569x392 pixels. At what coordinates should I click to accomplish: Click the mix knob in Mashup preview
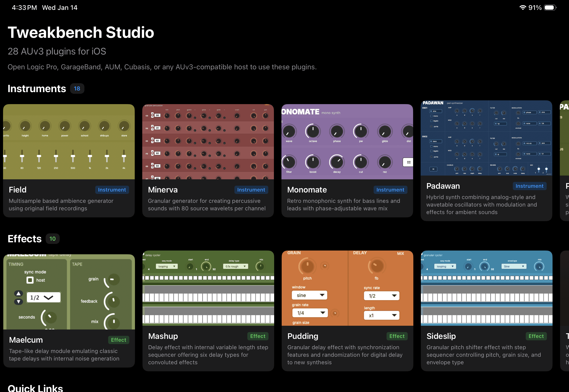coord(260,267)
